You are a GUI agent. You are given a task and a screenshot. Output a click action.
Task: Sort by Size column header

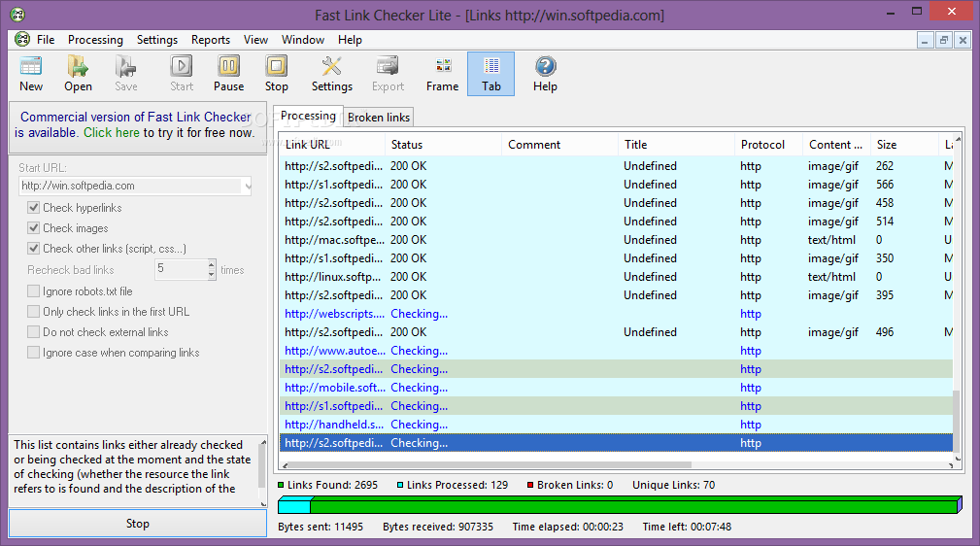[904, 145]
